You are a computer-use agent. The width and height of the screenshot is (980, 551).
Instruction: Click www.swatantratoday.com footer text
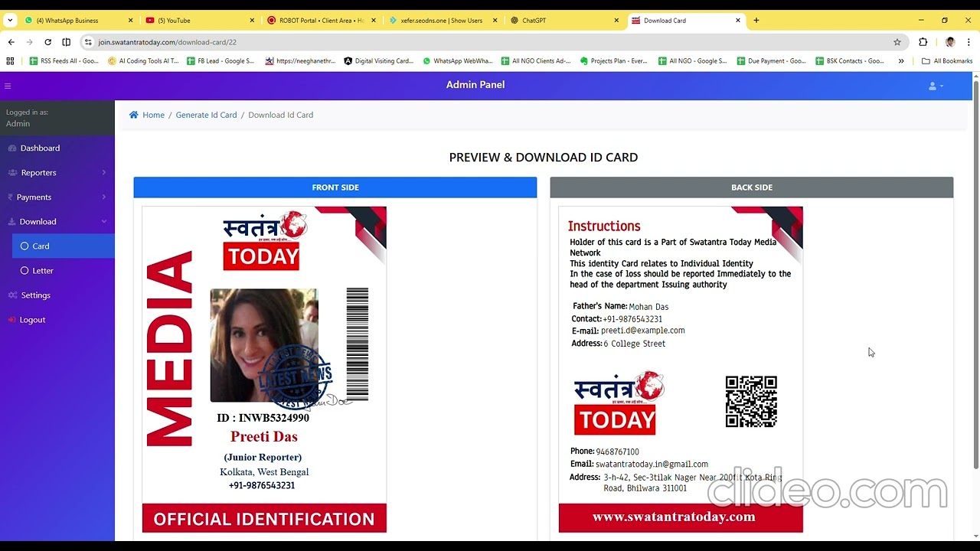point(674,517)
